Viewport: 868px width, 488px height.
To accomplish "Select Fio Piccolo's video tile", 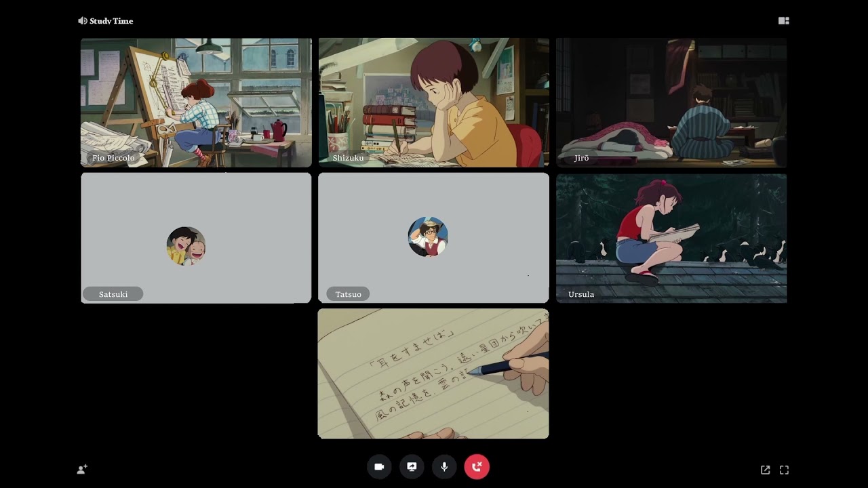I will pos(196,102).
